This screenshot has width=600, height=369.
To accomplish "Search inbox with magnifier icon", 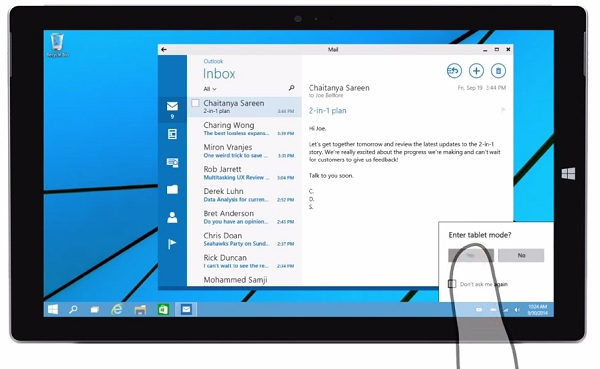I will (291, 88).
